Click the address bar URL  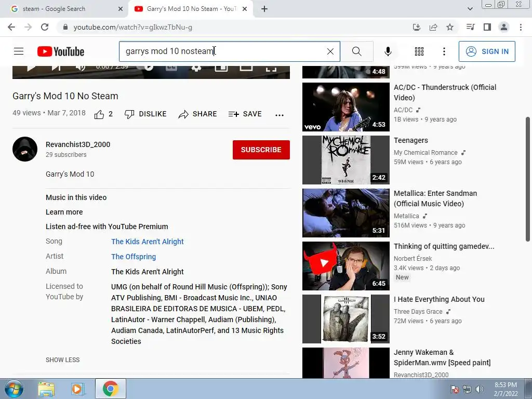point(132,27)
